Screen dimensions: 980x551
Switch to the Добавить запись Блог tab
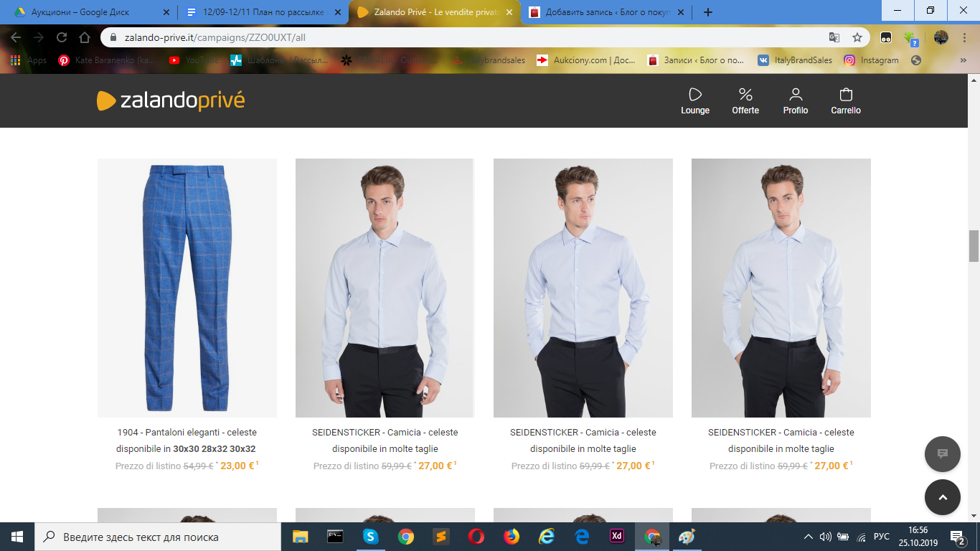pos(606,12)
